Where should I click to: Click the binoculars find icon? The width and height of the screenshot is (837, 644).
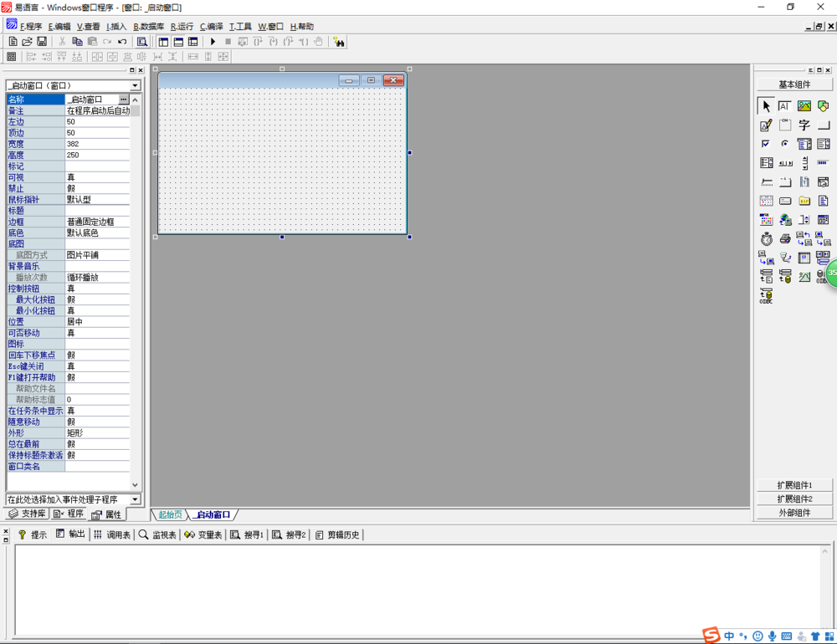(339, 42)
